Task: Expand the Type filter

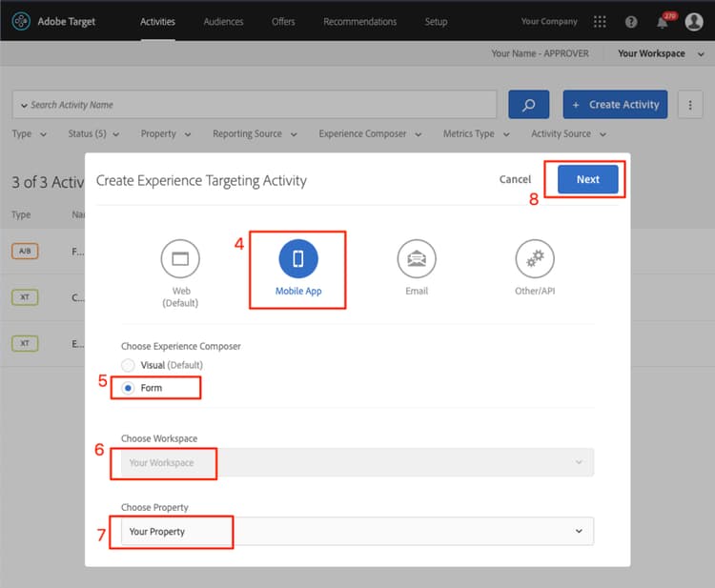Action: (30, 133)
